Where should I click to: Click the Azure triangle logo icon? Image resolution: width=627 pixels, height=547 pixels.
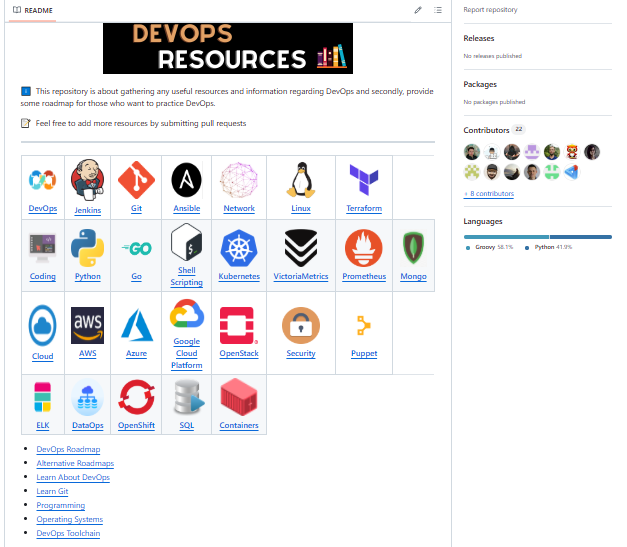pyautogui.click(x=136, y=325)
